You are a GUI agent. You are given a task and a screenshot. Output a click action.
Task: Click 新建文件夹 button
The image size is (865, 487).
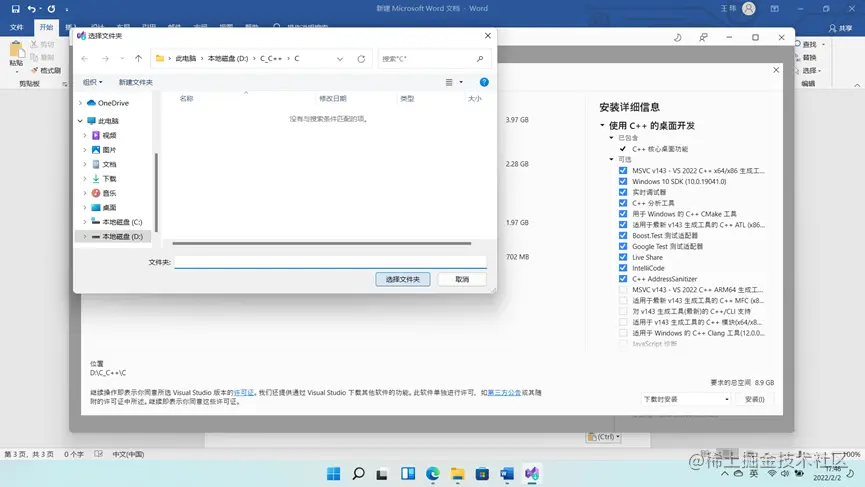pos(136,82)
